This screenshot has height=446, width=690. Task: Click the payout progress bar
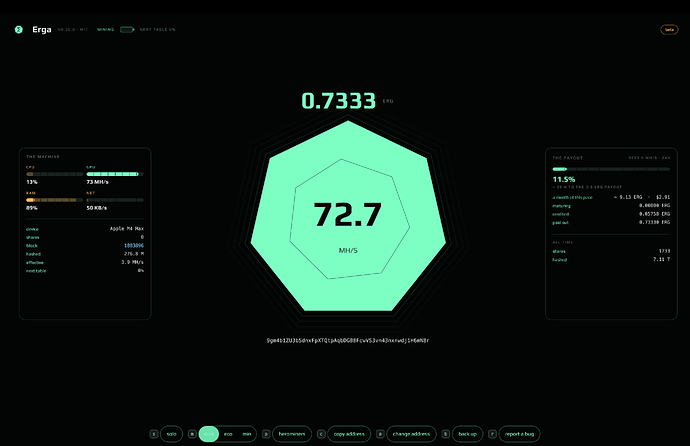(x=611, y=169)
